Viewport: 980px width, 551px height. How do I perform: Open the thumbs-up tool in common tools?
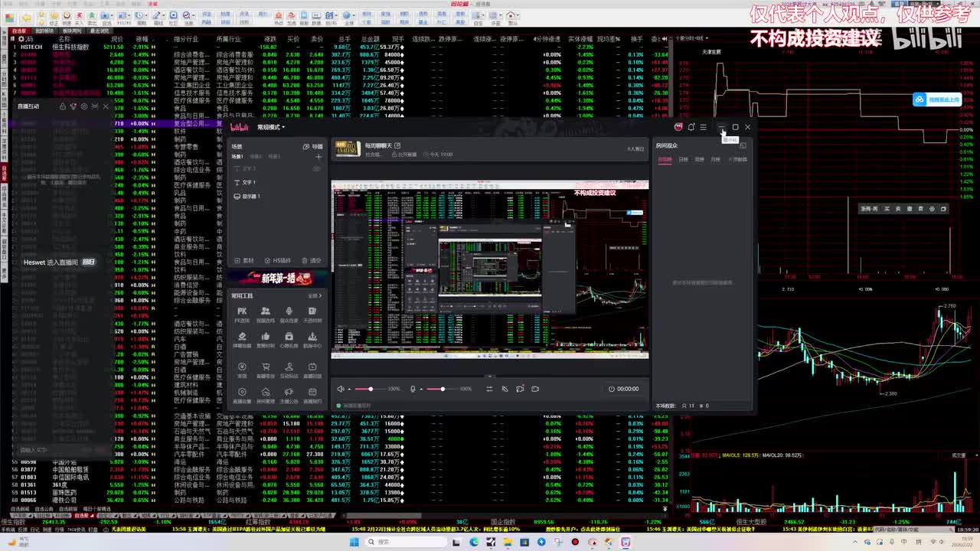pyautogui.click(x=266, y=338)
